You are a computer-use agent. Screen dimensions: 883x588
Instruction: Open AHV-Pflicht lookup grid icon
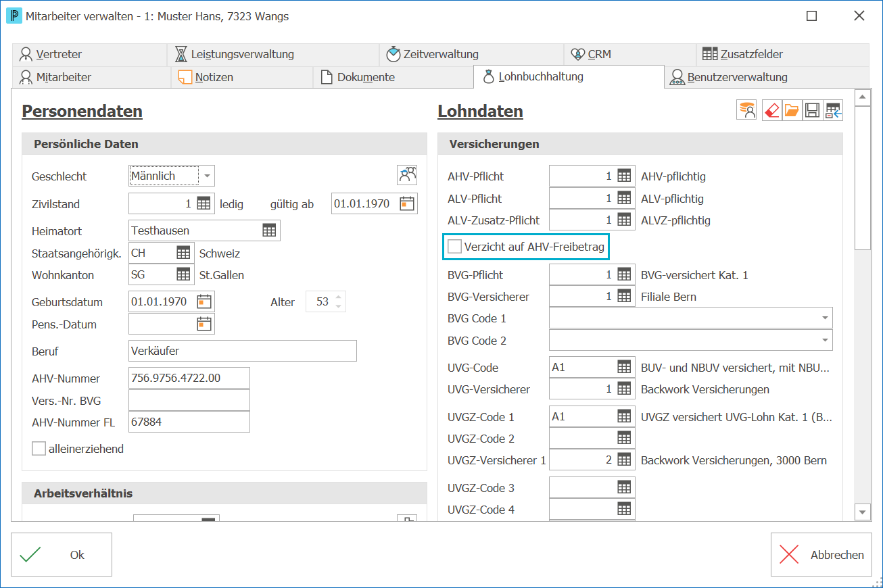pos(624,176)
